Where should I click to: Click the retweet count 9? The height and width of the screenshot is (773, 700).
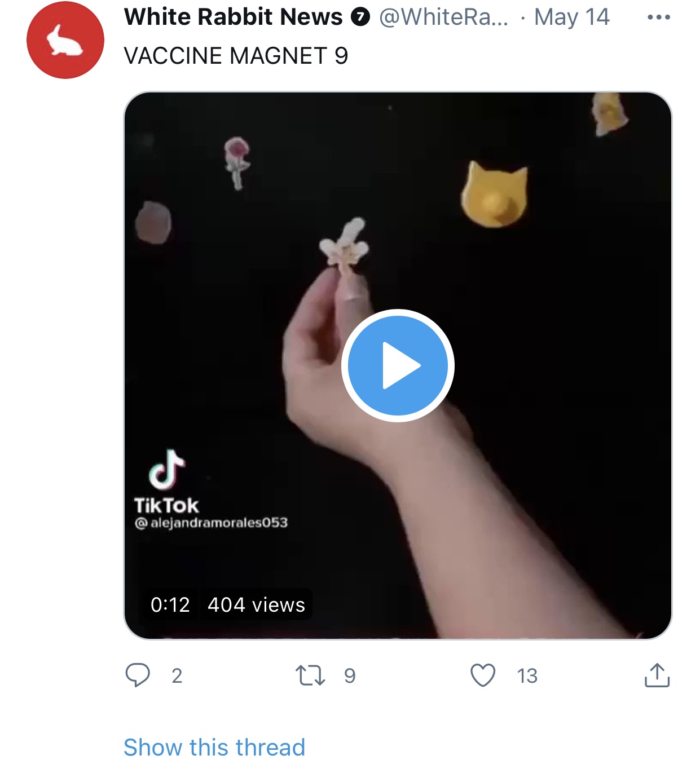coord(350,675)
